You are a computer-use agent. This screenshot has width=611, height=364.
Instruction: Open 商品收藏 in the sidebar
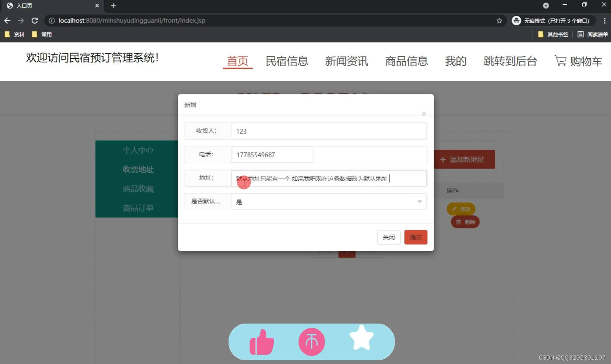(x=138, y=189)
